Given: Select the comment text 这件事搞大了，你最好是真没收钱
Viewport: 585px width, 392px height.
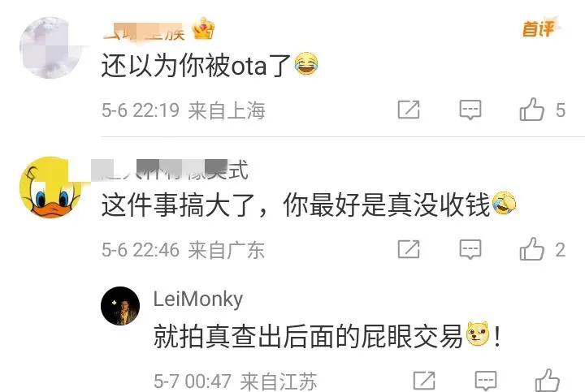Looking at the screenshot, I should click(x=296, y=205).
